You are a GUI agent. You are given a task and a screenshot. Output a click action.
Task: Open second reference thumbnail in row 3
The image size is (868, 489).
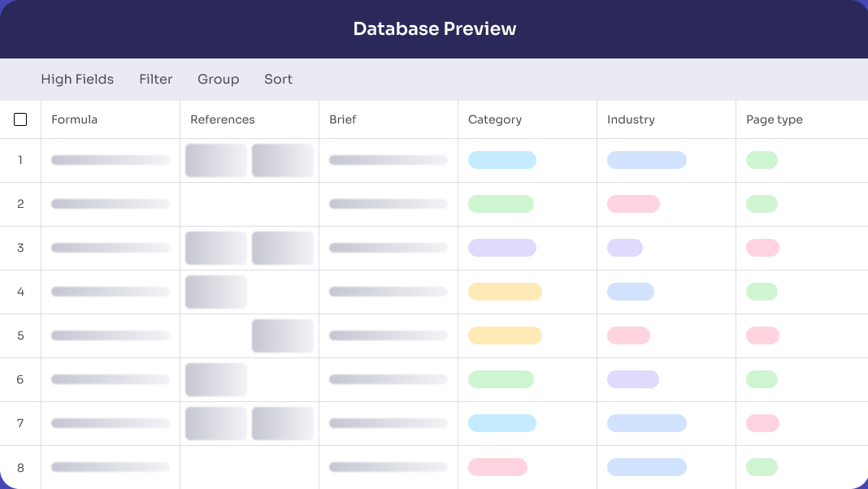coord(282,248)
